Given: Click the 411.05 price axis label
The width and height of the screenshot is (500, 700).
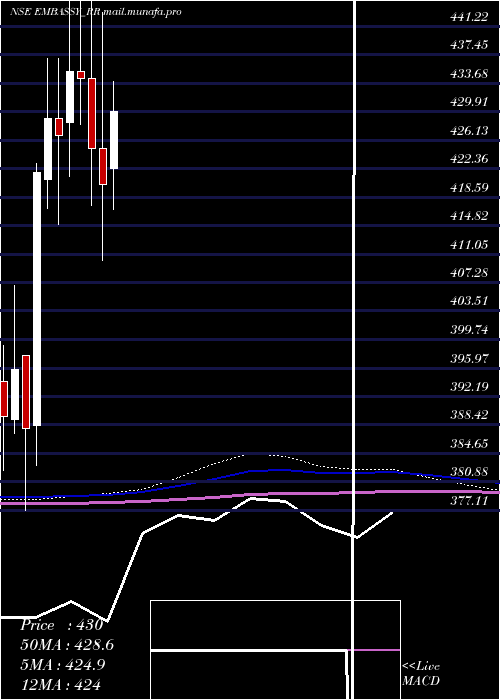Looking at the screenshot, I should (x=468, y=244).
